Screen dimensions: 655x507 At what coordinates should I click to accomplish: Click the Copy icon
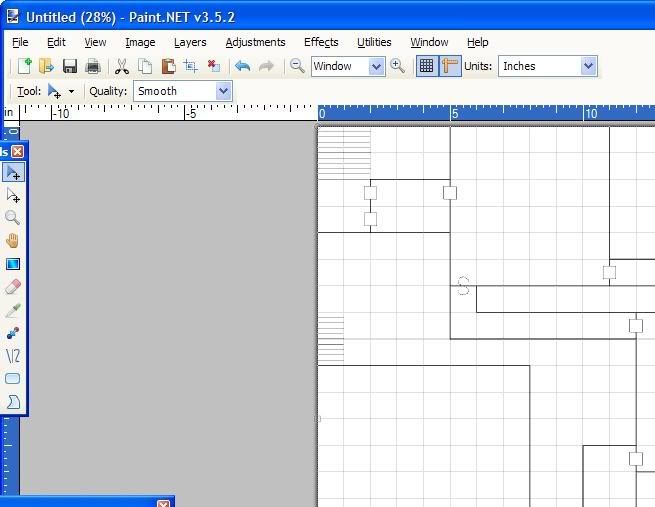tap(145, 66)
